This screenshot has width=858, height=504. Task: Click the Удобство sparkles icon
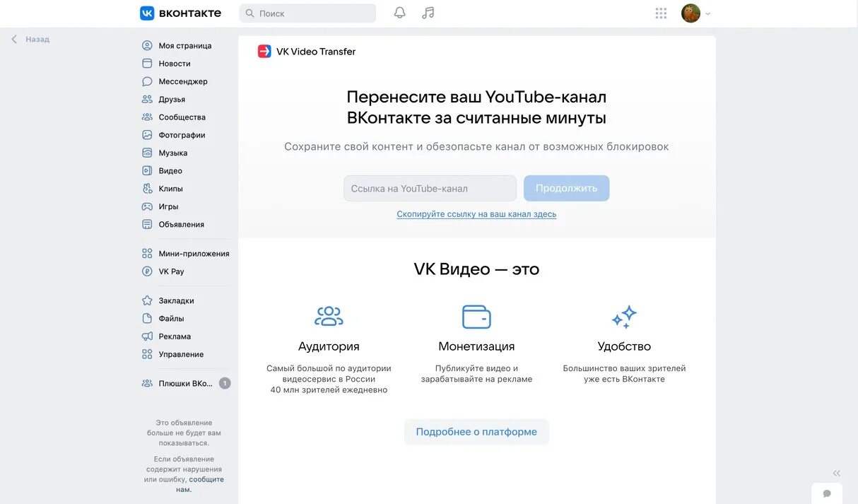click(x=624, y=317)
